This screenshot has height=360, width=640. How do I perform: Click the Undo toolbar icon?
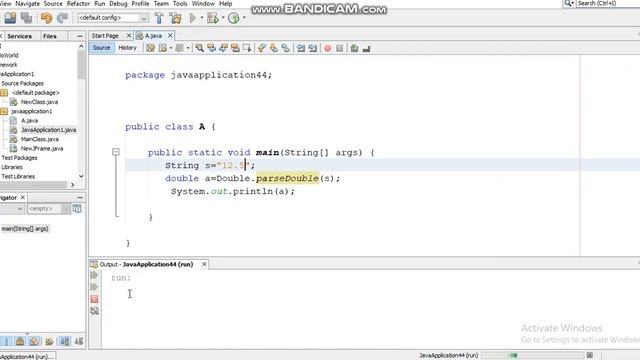[x=47, y=18]
